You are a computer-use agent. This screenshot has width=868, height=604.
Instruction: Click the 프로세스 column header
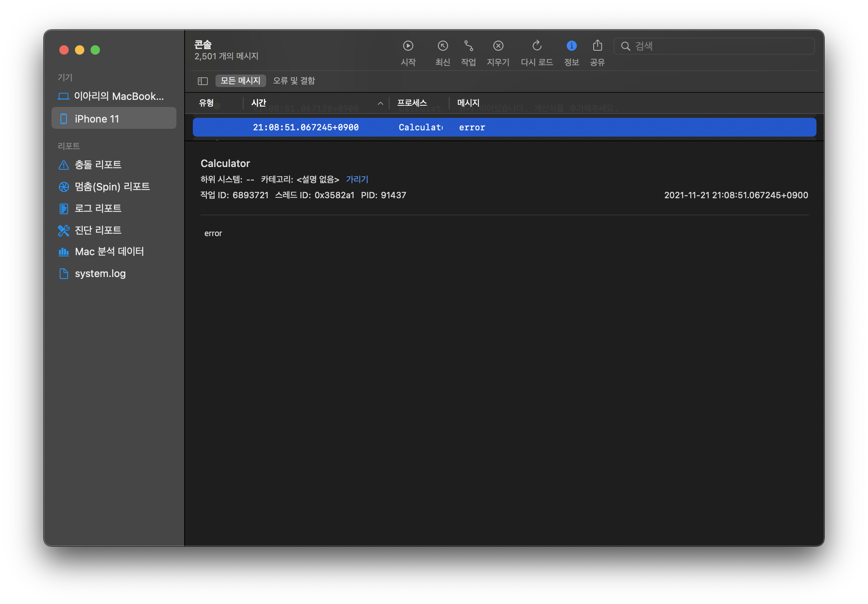click(412, 103)
